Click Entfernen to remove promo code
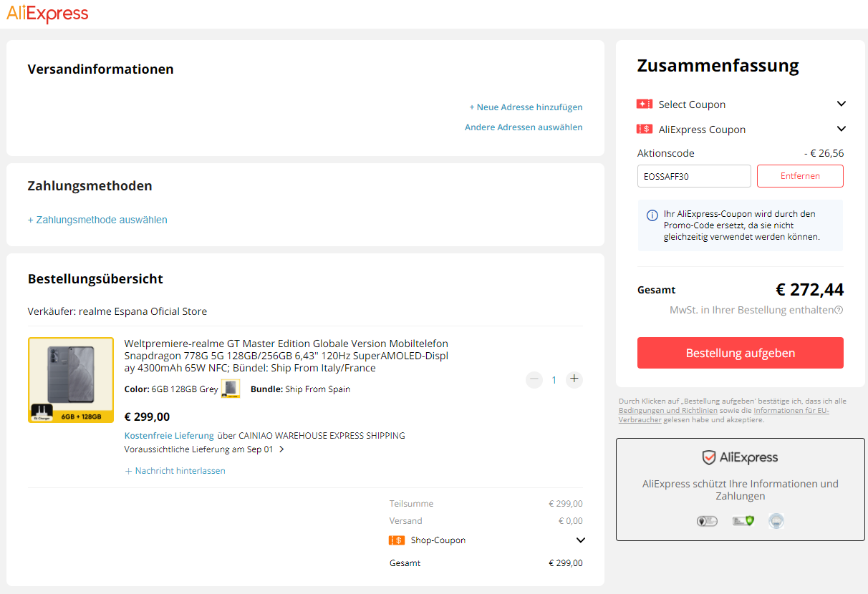The image size is (868, 594). 800,176
